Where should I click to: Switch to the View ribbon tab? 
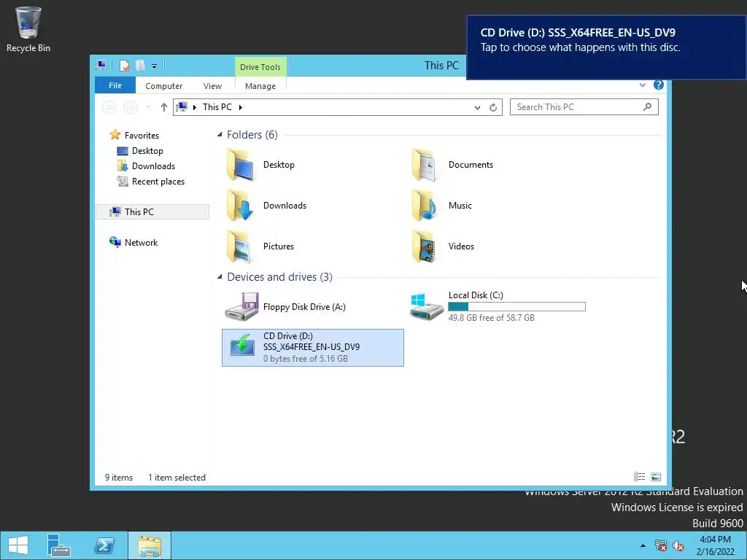pos(212,86)
